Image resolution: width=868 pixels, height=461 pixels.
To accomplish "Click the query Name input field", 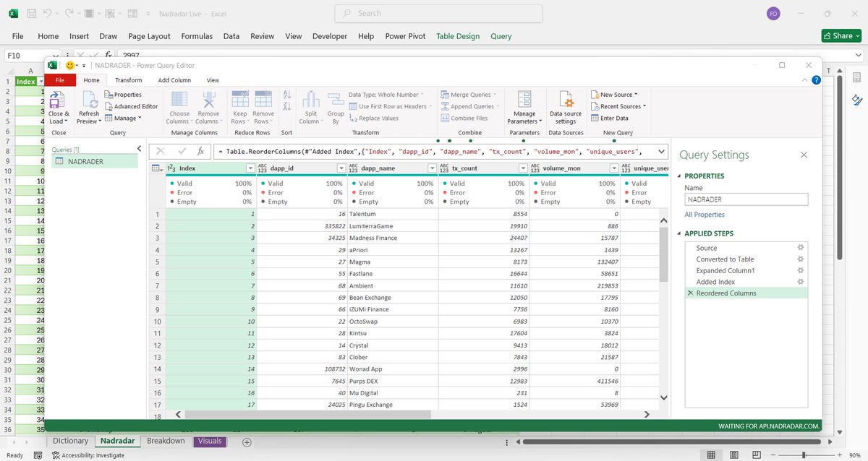I will pos(746,199).
